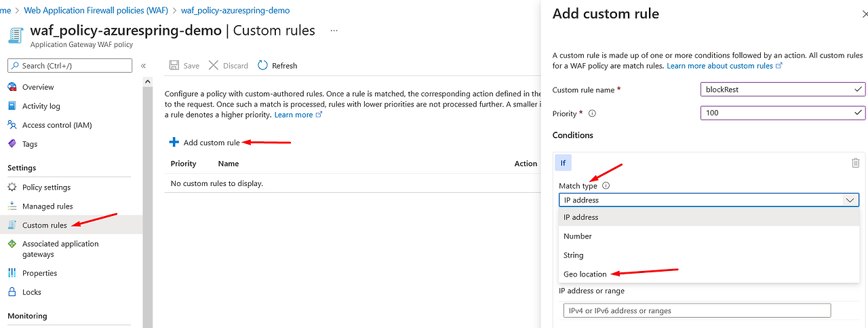Click Add custom rule button
The width and height of the screenshot is (868, 328).
(205, 143)
